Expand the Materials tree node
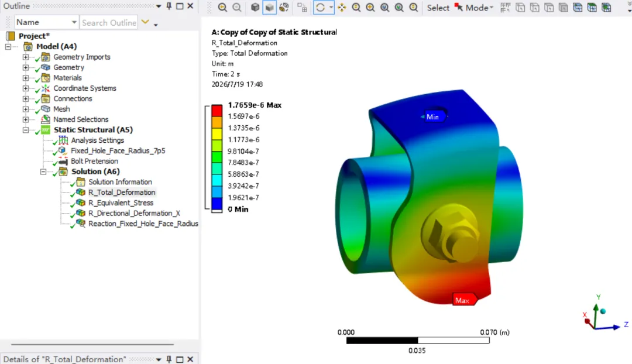 tap(26, 78)
